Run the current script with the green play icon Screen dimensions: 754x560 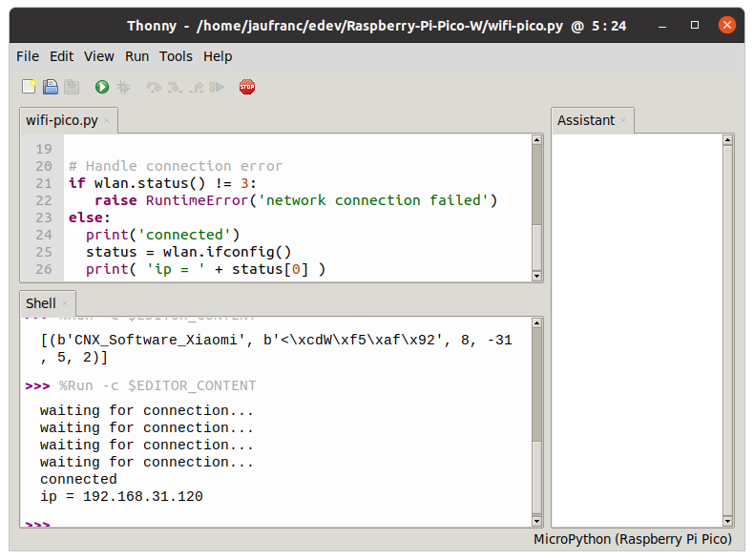102,87
